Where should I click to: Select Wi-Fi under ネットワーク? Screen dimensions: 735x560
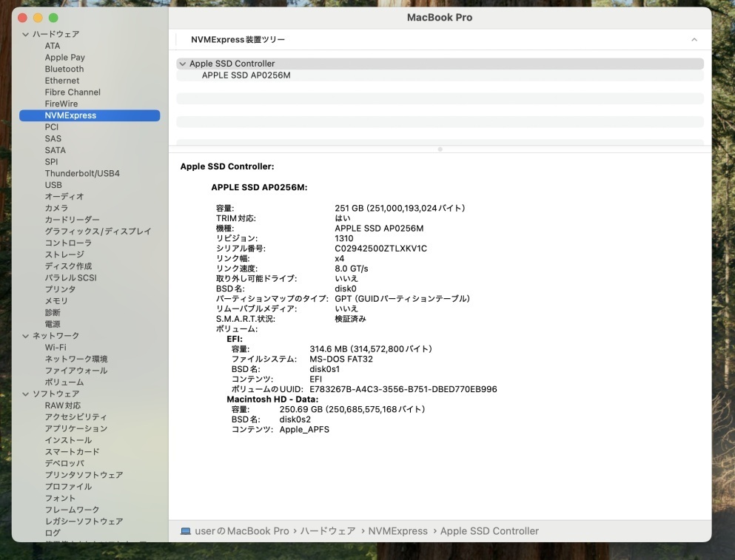tap(56, 348)
